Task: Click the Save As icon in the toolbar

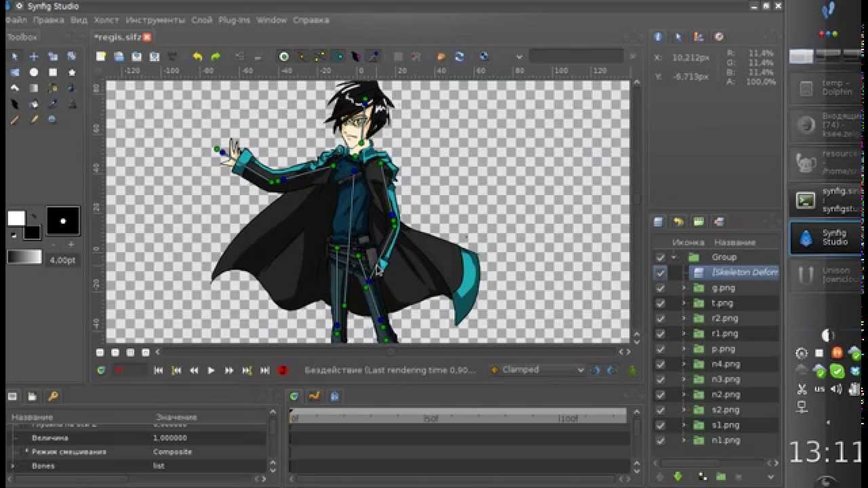Action: point(155,57)
